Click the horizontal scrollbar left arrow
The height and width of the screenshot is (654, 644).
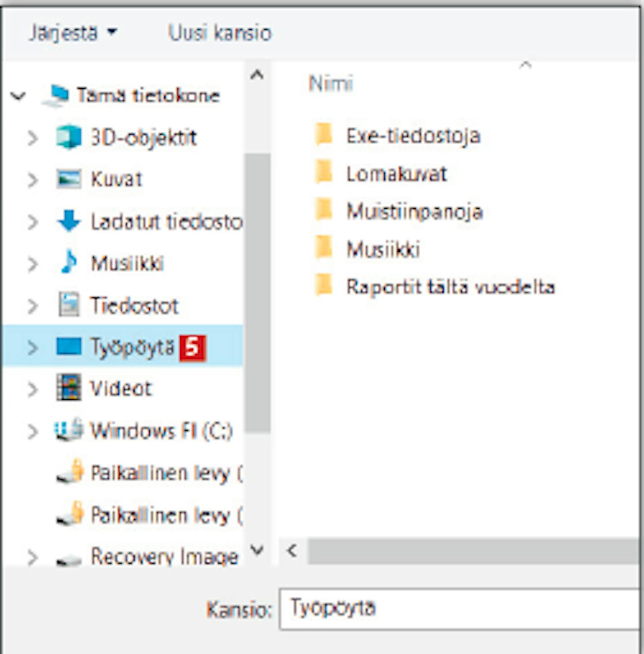(292, 551)
